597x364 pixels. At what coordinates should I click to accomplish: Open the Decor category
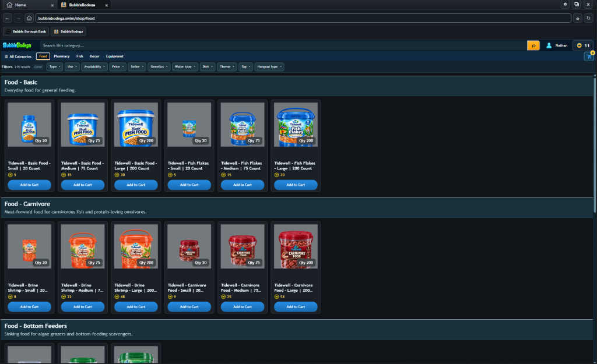pos(94,56)
